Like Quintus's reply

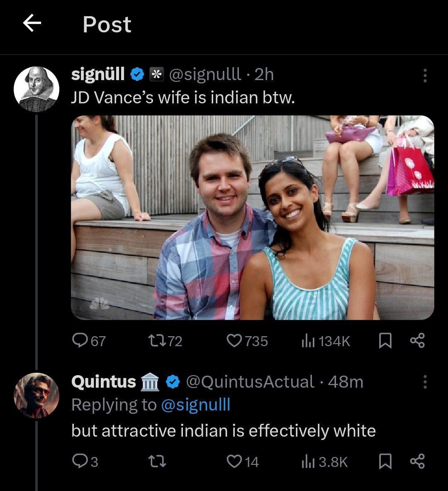(x=234, y=462)
